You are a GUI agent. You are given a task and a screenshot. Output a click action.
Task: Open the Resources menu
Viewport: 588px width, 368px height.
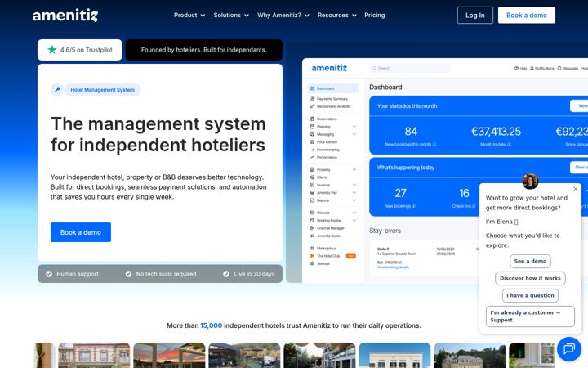[336, 15]
